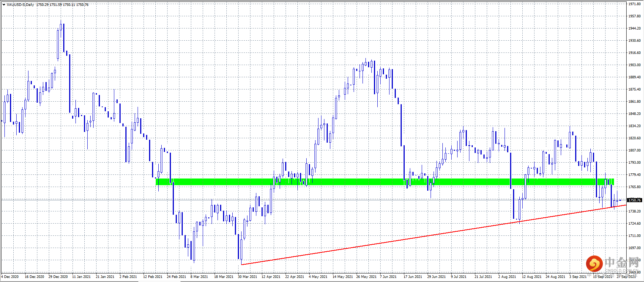Viewport: 644px width, 282px height.
Task: Click the 29 Dec 2020 date label
Action: [x=58, y=276]
